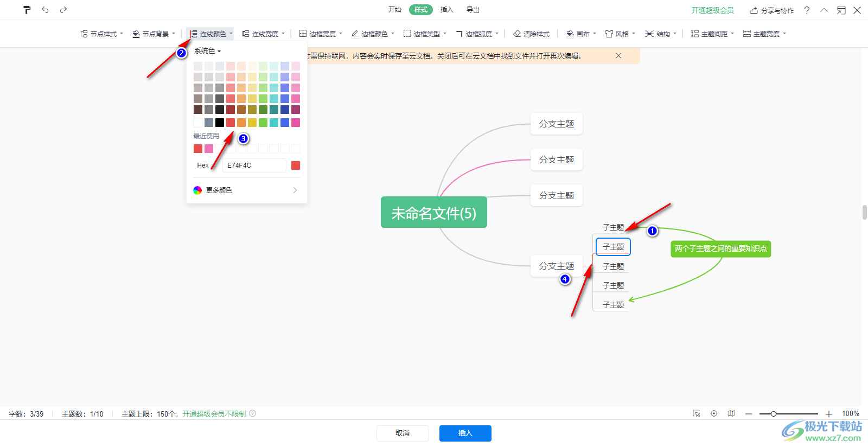The height and width of the screenshot is (447, 868).
Task: Open 节点背景 node background dropdown
Action: click(154, 34)
